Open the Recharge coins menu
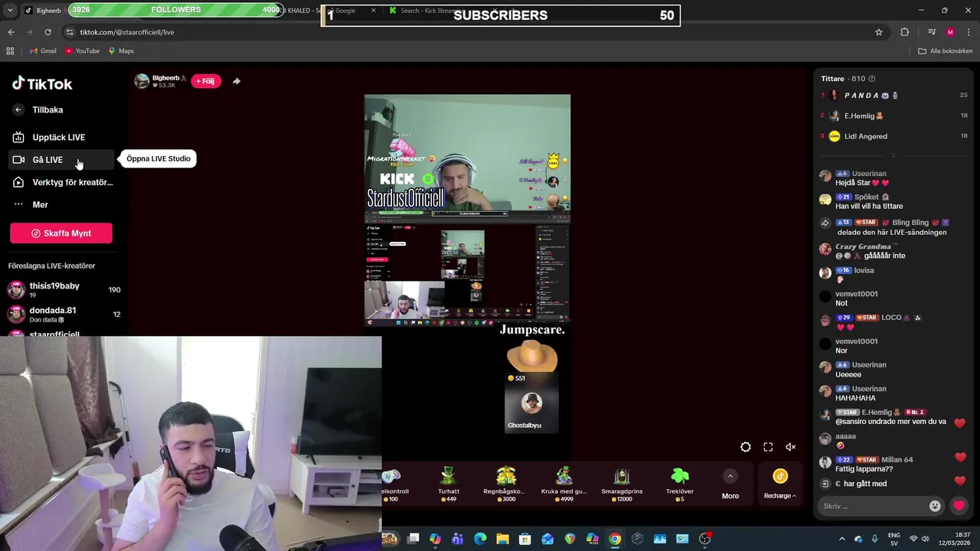Viewport: 980px width, 551px height. (779, 484)
